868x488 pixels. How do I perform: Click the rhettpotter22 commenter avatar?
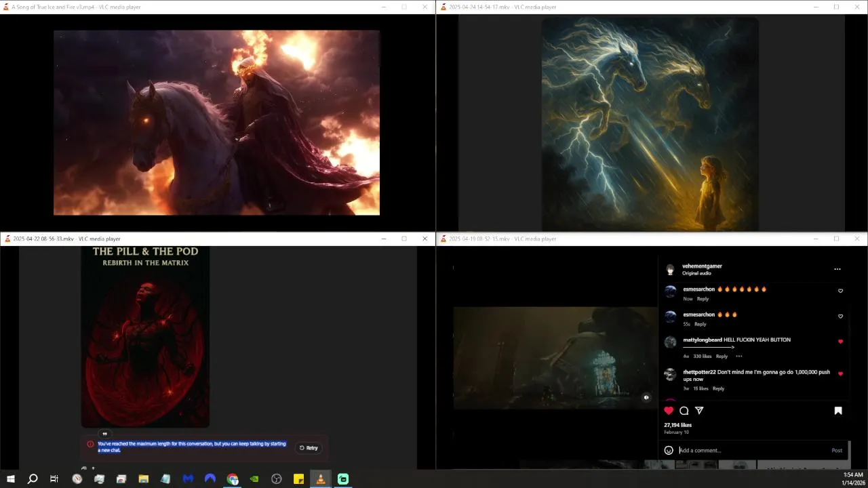670,374
